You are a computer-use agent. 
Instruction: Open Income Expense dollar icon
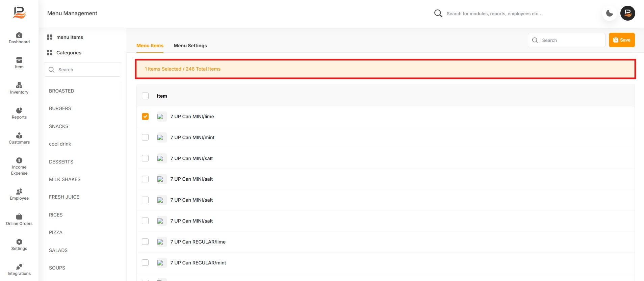[19, 160]
